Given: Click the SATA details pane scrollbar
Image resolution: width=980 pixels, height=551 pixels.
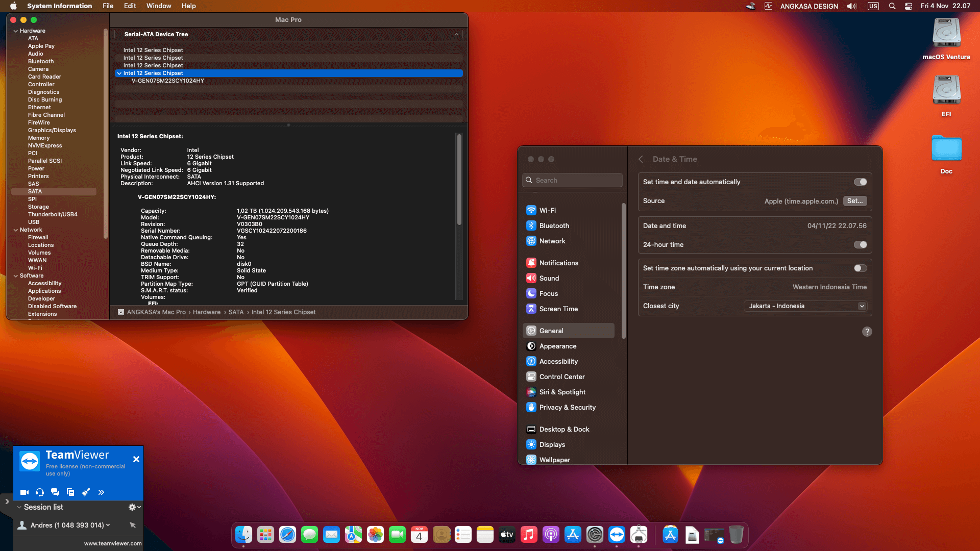Looking at the screenshot, I should tap(459, 179).
